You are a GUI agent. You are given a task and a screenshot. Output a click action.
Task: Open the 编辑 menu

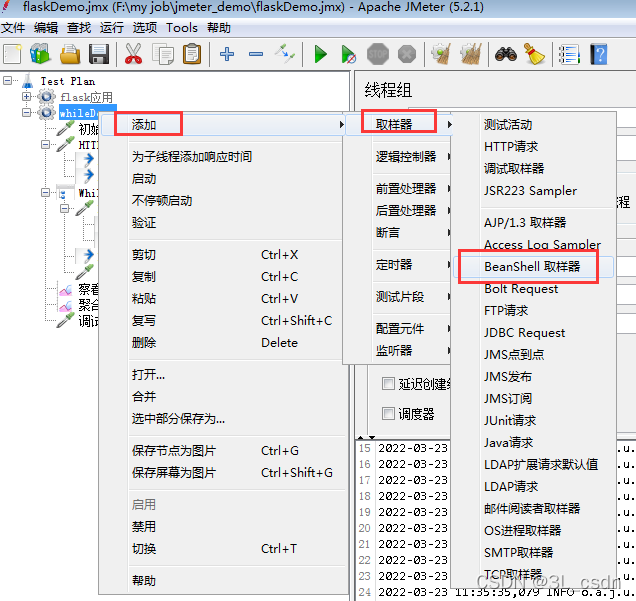[x=46, y=28]
